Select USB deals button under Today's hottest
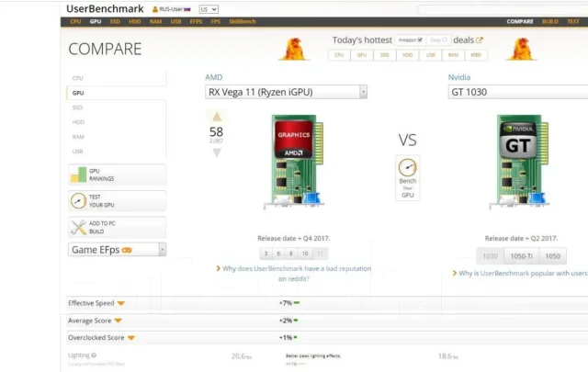The image size is (588, 372). pos(431,55)
